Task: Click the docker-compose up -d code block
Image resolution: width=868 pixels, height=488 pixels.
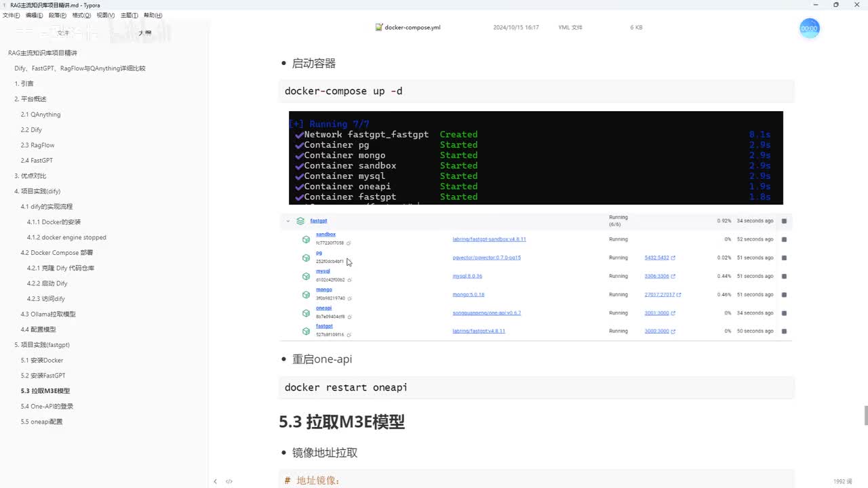Action: click(x=536, y=91)
